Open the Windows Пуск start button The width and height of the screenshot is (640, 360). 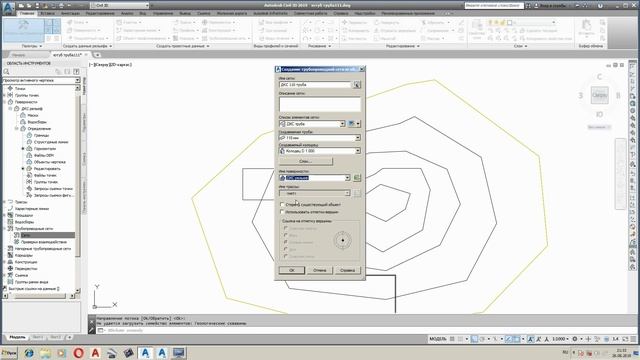click(9, 353)
